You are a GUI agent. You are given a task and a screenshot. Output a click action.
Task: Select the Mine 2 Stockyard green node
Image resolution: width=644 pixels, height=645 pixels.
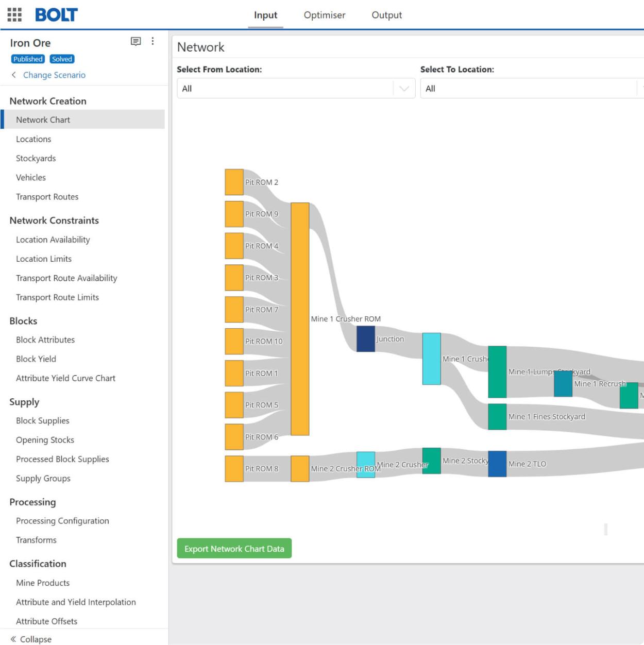432,461
